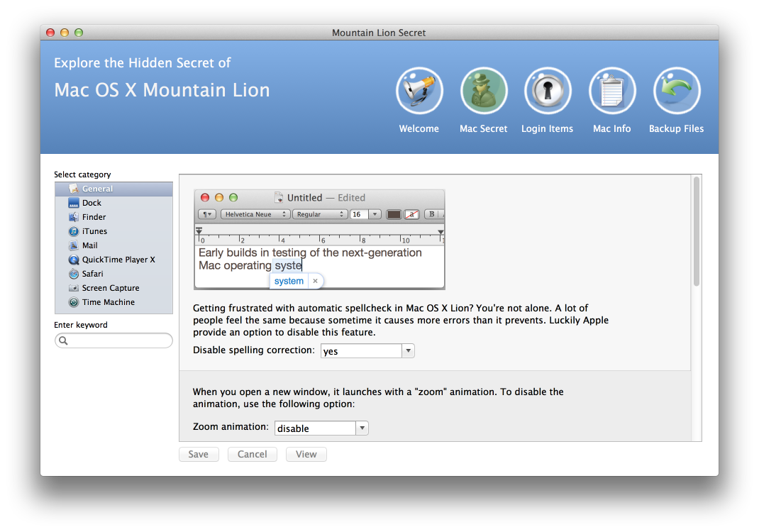
Task: Select the Screen Capture category label
Action: click(x=111, y=288)
